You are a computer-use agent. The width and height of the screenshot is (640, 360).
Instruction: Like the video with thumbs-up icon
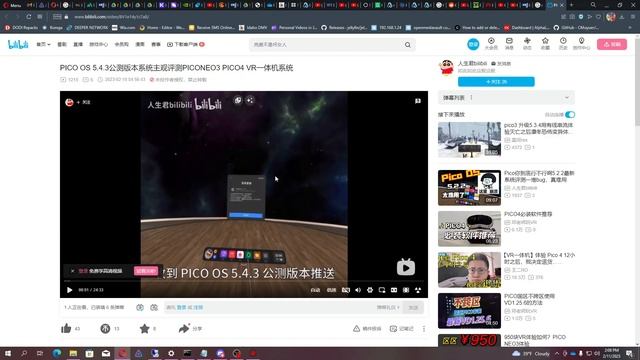[66, 328]
